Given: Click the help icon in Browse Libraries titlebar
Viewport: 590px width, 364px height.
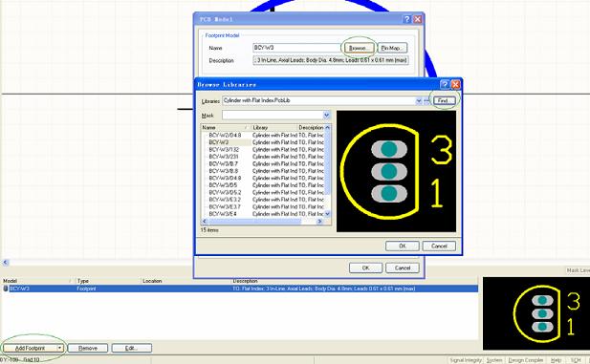Looking at the screenshot, I should [445, 85].
